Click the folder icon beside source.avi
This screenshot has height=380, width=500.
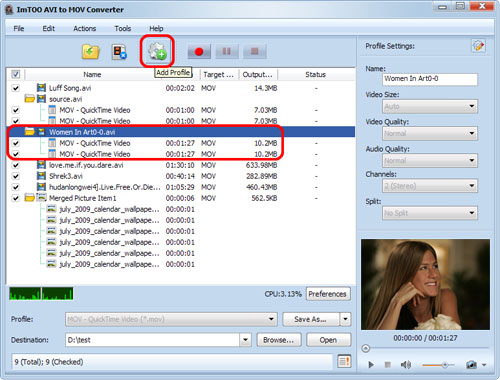(x=29, y=99)
